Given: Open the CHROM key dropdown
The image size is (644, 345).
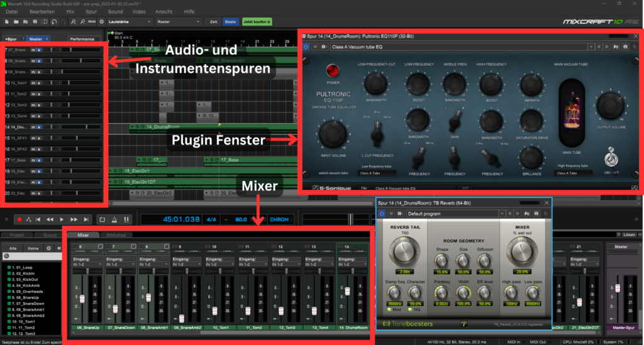Looking at the screenshot, I should click(x=281, y=219).
